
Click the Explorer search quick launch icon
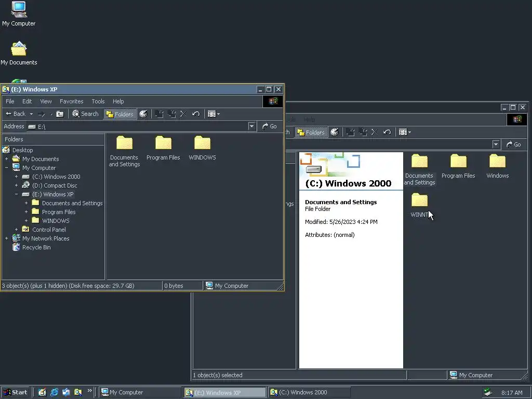click(x=78, y=392)
